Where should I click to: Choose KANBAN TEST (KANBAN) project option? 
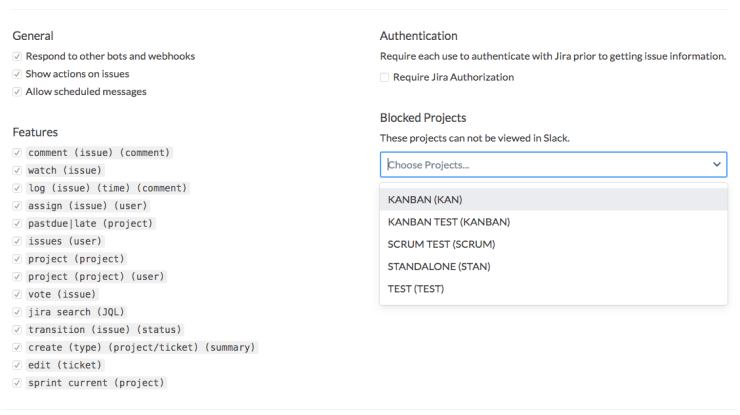pos(449,222)
